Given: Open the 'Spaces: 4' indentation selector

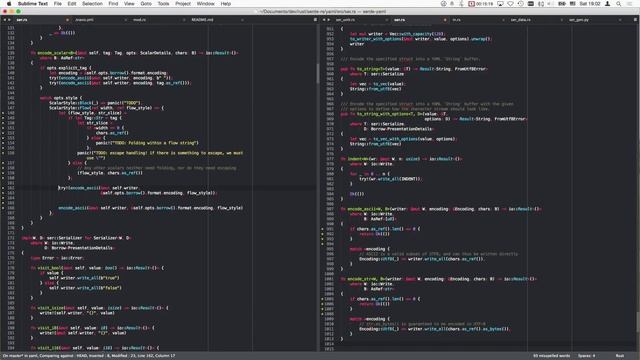Looking at the screenshot, I should click(x=587, y=356).
